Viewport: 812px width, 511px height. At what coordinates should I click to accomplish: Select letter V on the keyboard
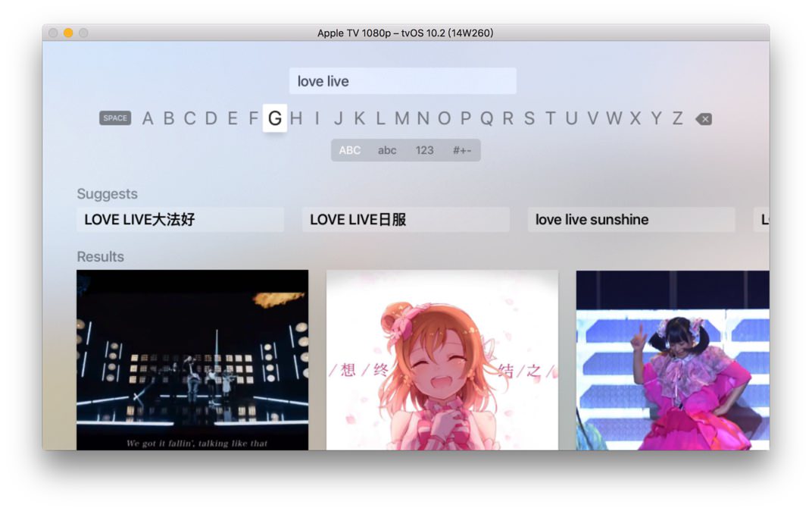[x=593, y=119]
